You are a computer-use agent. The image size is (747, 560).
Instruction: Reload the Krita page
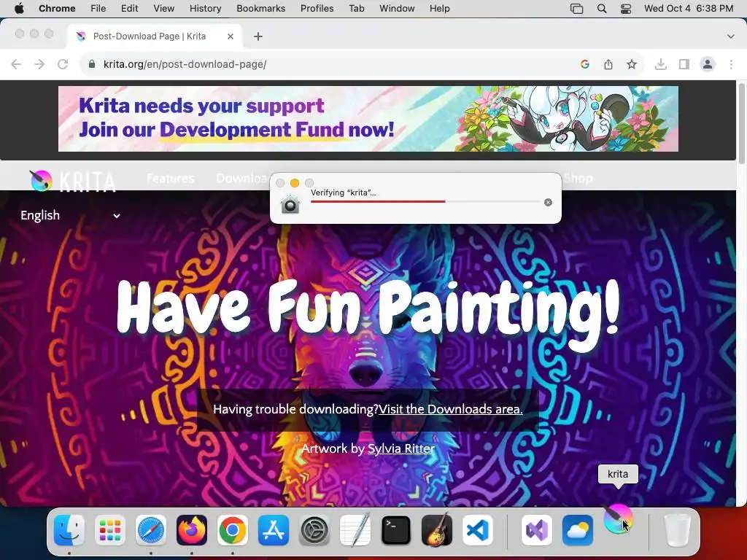pyautogui.click(x=63, y=64)
